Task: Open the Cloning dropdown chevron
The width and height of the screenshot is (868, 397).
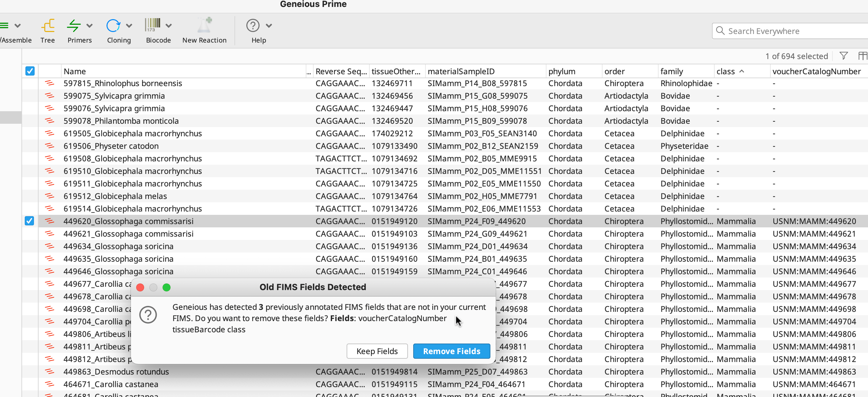Action: [129, 25]
